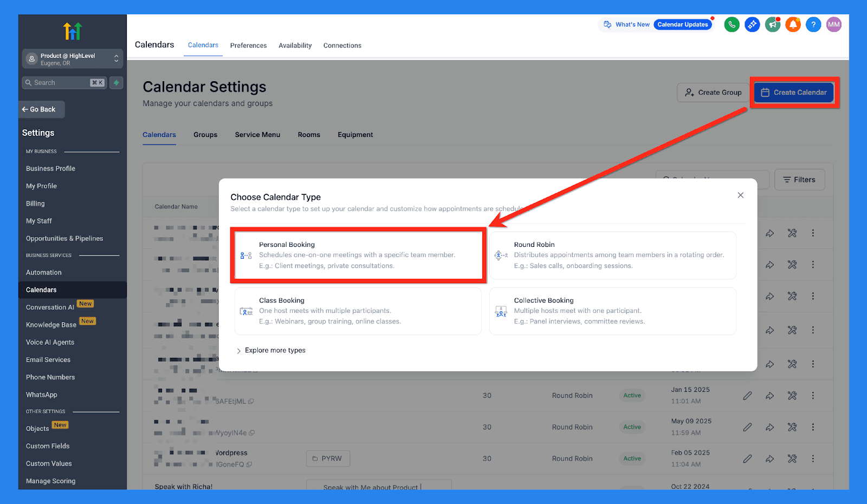Share the Feb 05 2025 calendar row

click(x=769, y=459)
